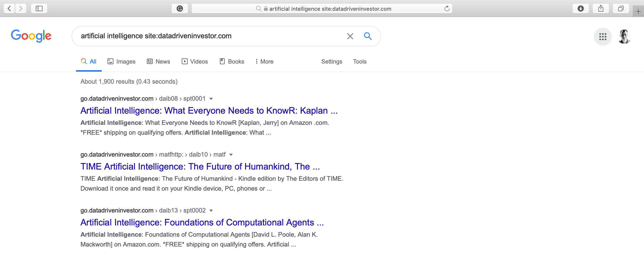Image resolution: width=644 pixels, height=255 pixels.
Task: Expand options arrow beside spt0002 result URL
Action: 211,211
